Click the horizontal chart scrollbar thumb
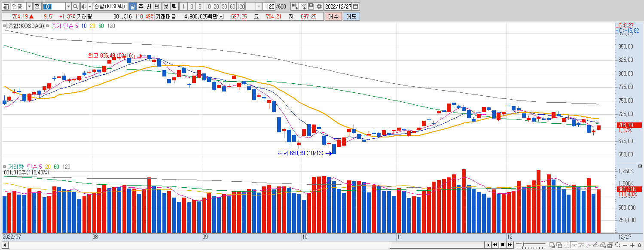The image size is (644, 250). tap(437, 245)
